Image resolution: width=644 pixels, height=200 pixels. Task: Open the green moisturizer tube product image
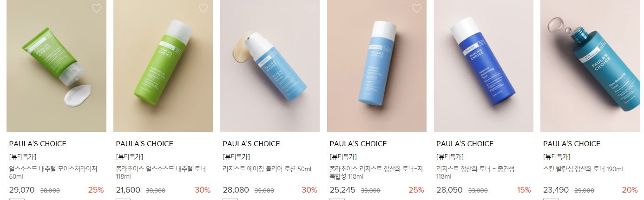(56, 66)
